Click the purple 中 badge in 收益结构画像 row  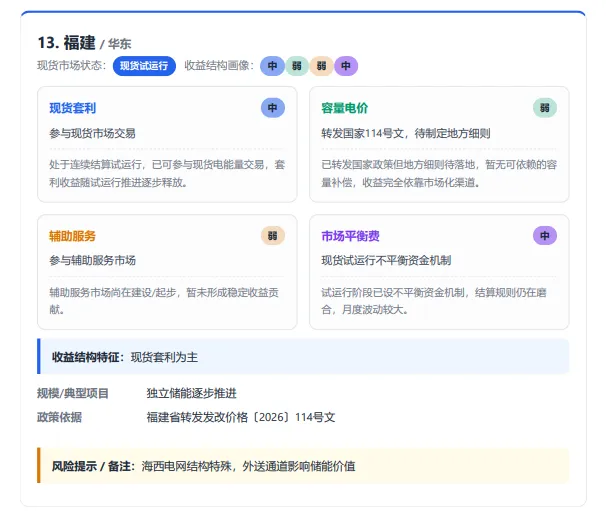(346, 66)
